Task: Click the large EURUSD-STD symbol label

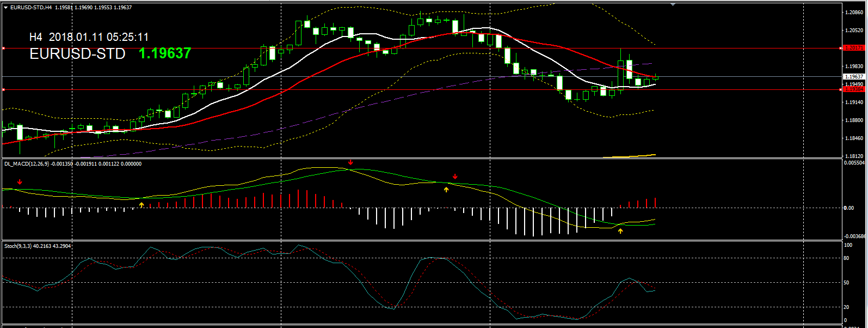Action: point(77,54)
